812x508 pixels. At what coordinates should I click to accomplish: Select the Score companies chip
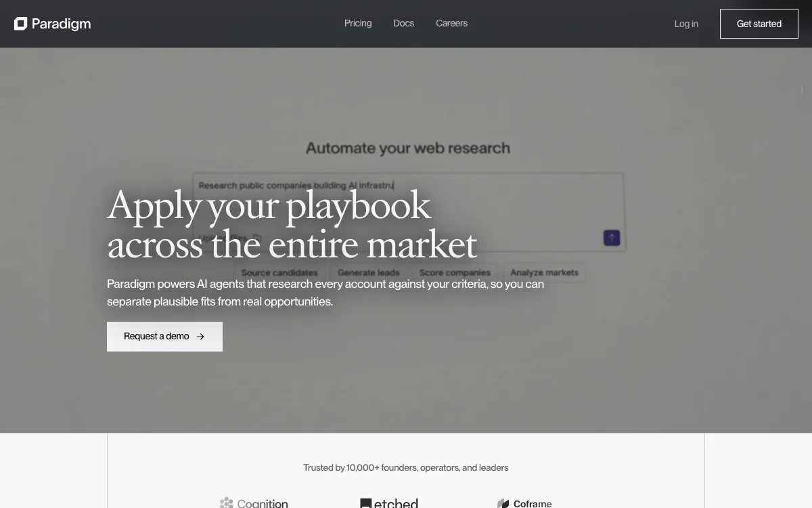click(455, 272)
